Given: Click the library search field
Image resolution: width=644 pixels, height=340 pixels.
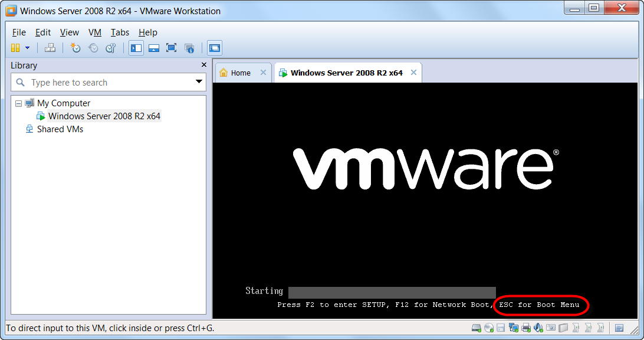Looking at the screenshot, I should point(109,82).
